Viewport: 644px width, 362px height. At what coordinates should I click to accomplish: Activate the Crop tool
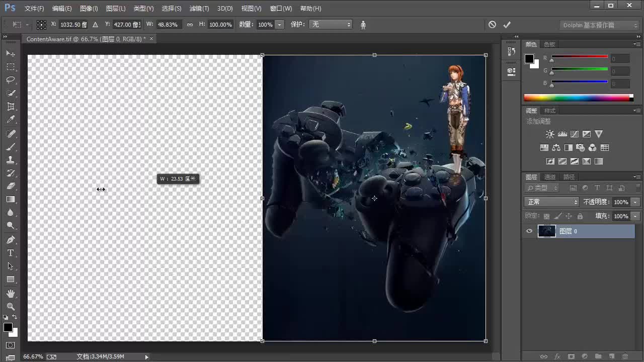click(x=11, y=106)
